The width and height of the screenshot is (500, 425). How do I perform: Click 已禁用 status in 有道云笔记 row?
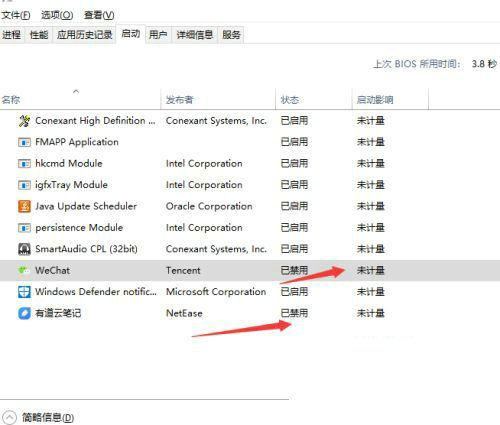click(x=294, y=313)
